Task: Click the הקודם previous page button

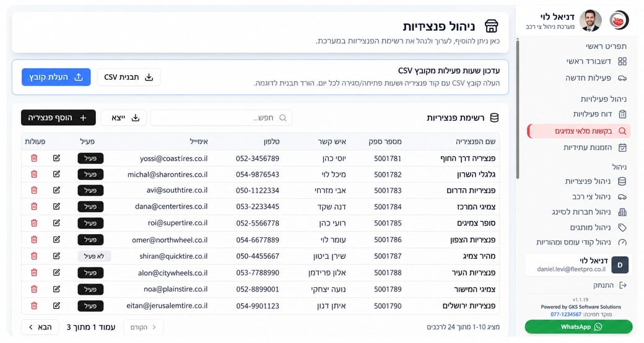Action: (143, 327)
